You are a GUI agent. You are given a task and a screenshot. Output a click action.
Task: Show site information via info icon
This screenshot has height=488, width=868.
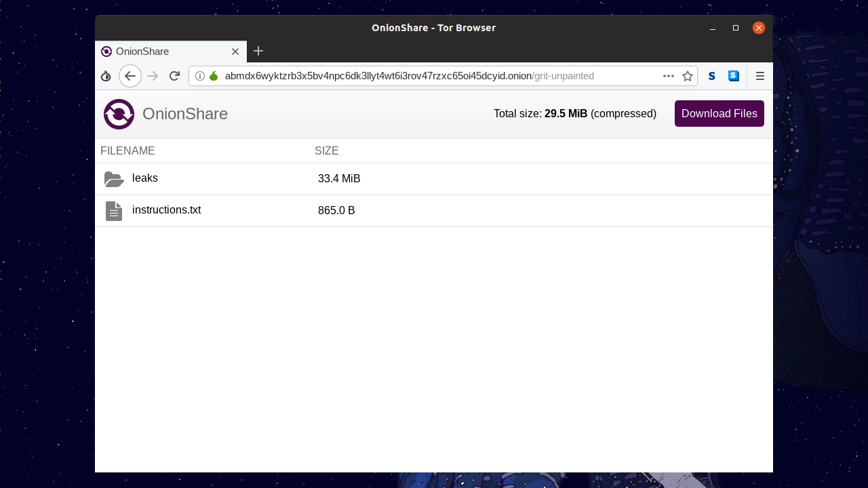(200, 76)
